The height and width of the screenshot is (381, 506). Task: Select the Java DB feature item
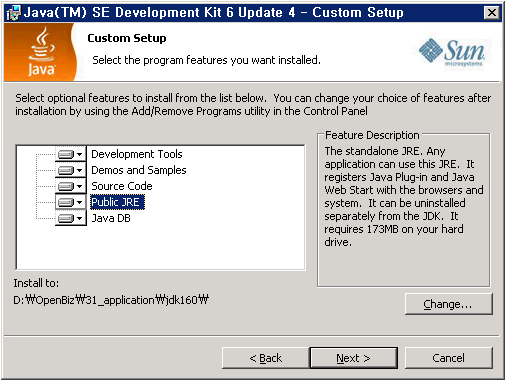[111, 218]
